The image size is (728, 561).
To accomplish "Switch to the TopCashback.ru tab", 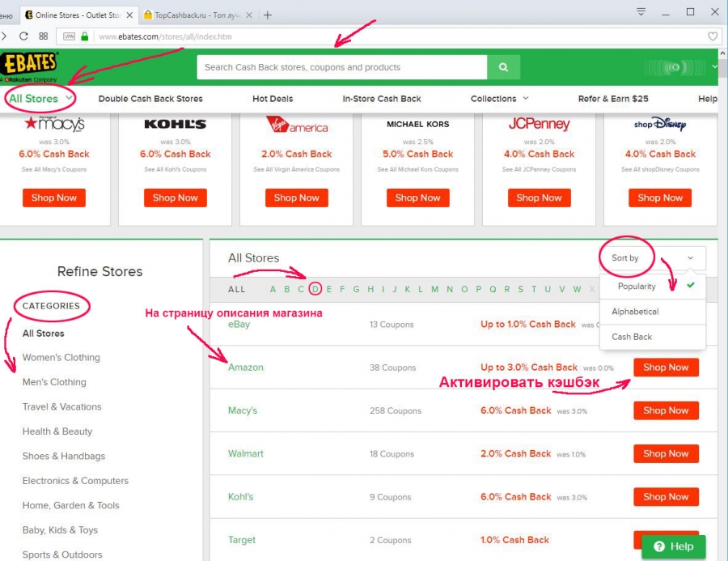I will pyautogui.click(x=199, y=15).
